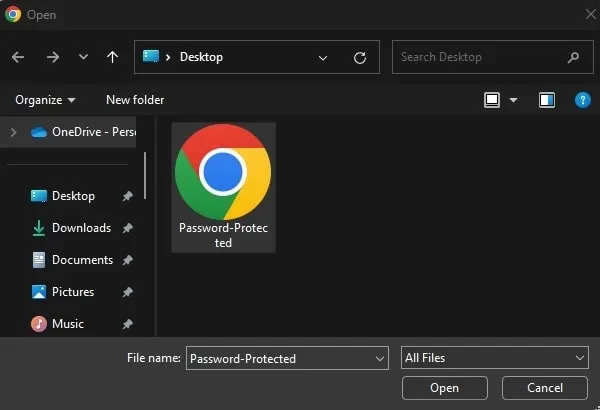Click the Chrome icon in title bar
Screen dimensions: 600x410
point(13,15)
